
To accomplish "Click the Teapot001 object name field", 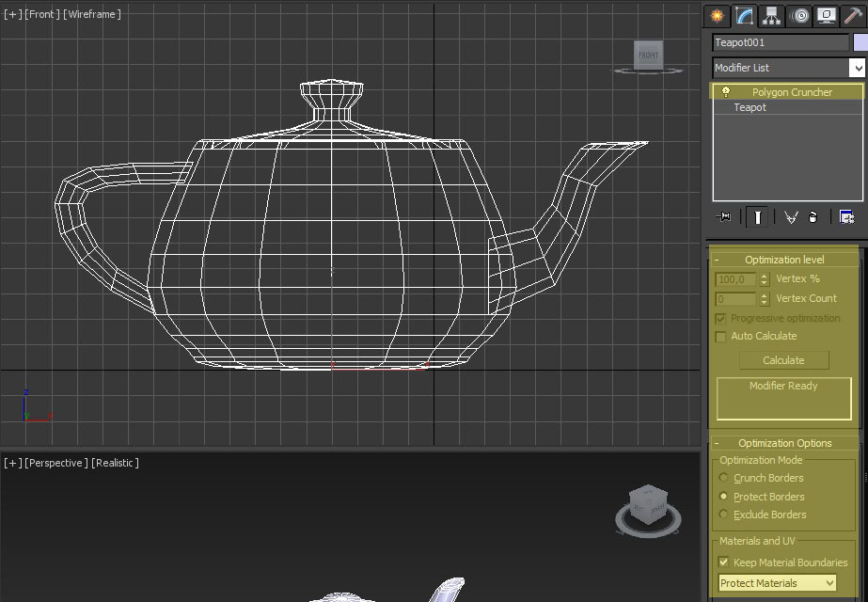I will pos(781,42).
